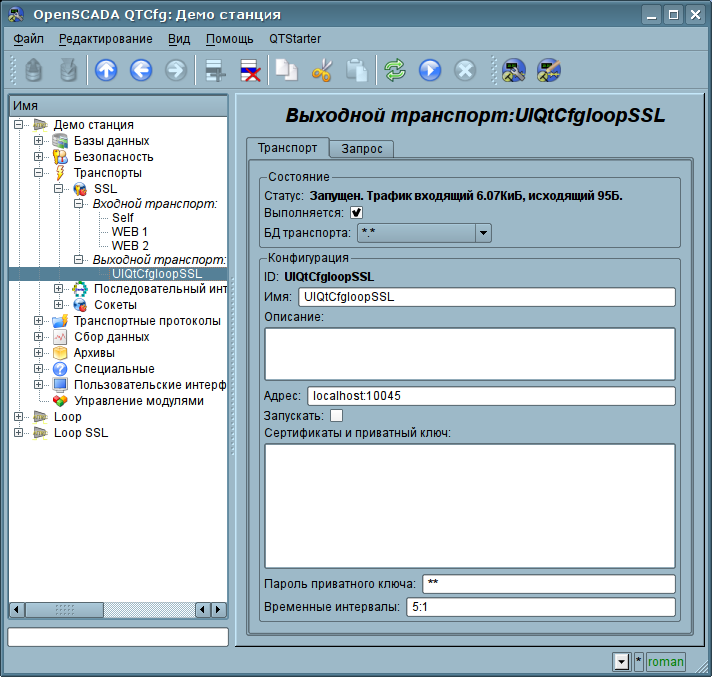
Task: Expand the Базы данных tree node
Action: (x=38, y=141)
